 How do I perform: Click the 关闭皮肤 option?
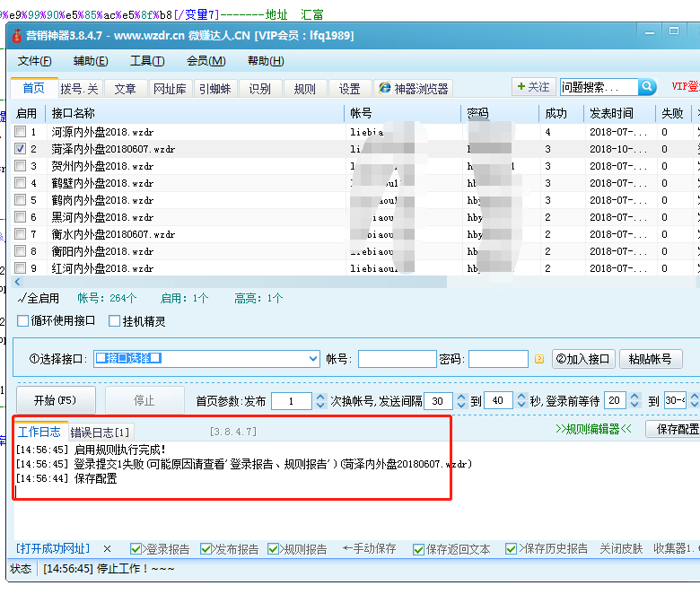point(621,548)
